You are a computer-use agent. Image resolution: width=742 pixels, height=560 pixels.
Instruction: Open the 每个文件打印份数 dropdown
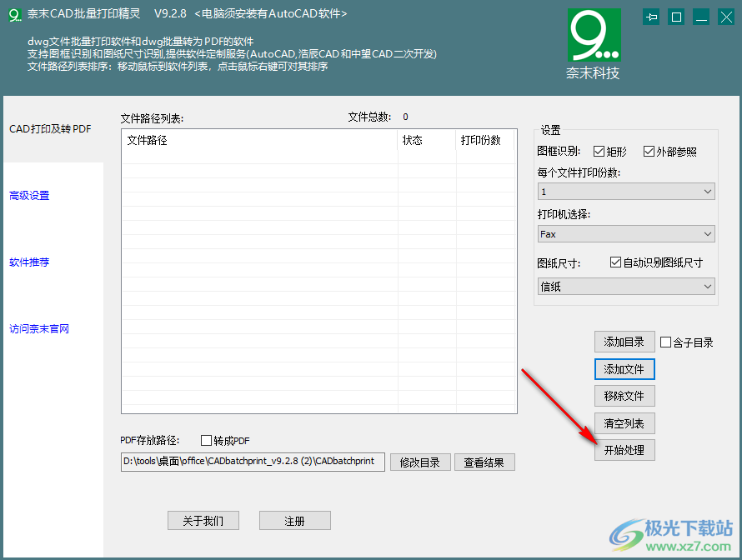pyautogui.click(x=626, y=192)
